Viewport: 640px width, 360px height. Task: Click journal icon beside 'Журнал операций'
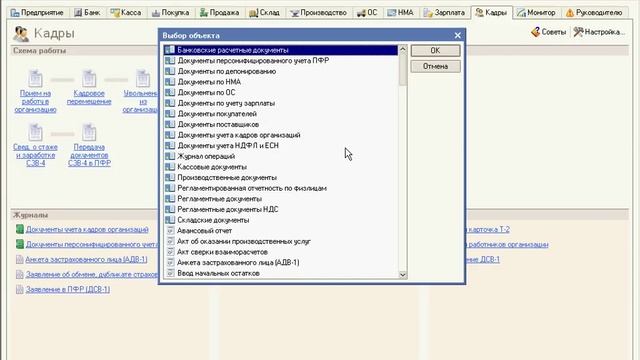[170, 156]
